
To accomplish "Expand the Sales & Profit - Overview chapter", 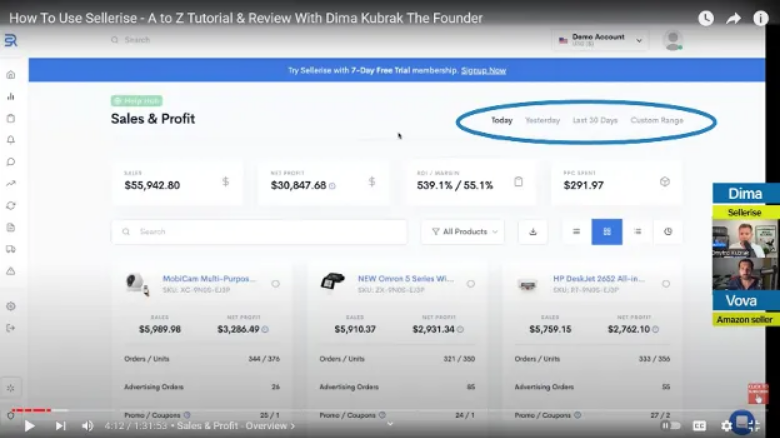I will (x=236, y=426).
